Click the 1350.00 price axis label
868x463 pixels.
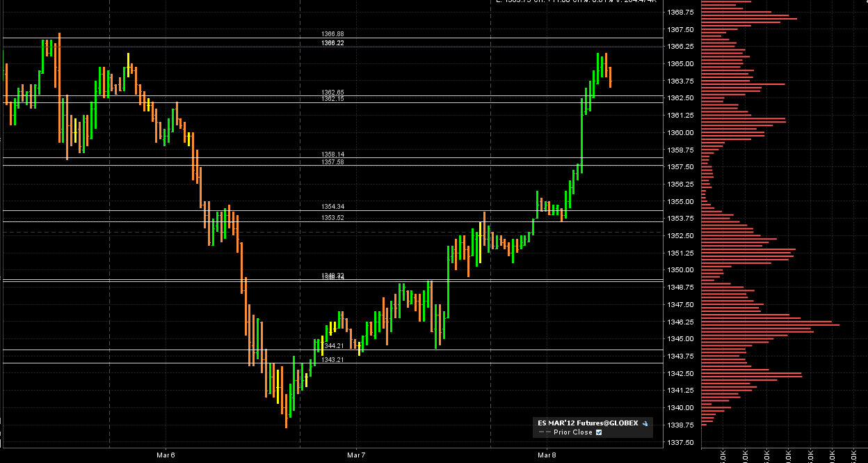[x=680, y=270]
